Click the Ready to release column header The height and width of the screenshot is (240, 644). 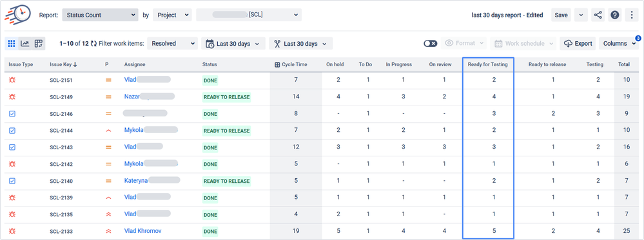tap(547, 64)
